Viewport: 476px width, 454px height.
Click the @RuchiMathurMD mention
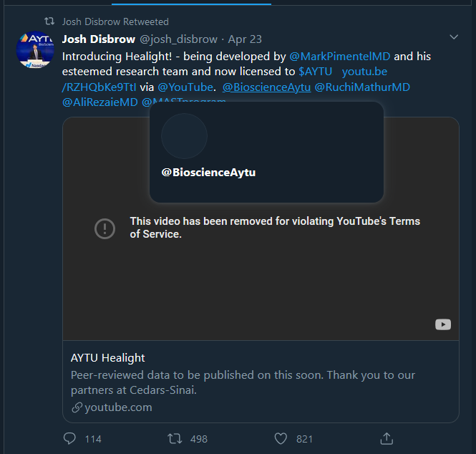[362, 87]
